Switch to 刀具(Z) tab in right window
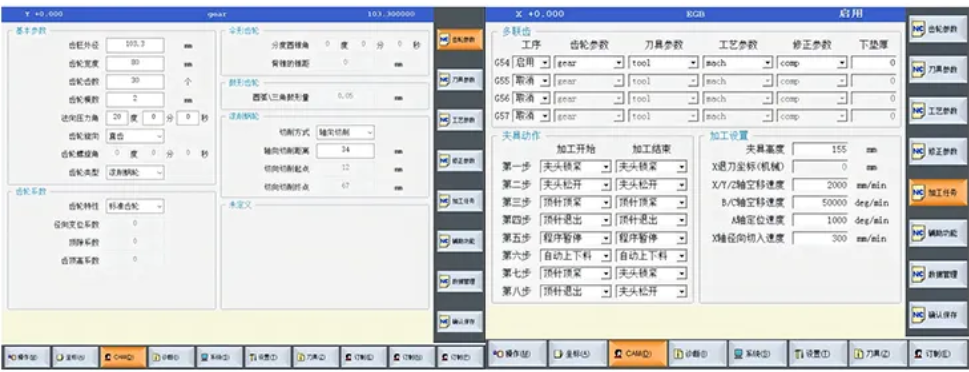Viewport: 969px width, 372px height. pyautogui.click(x=877, y=354)
